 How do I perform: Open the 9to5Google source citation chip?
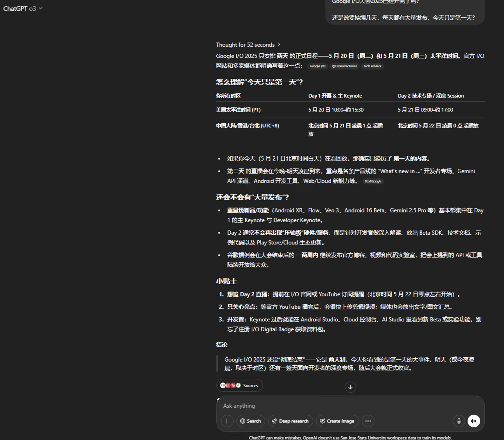(x=373, y=181)
